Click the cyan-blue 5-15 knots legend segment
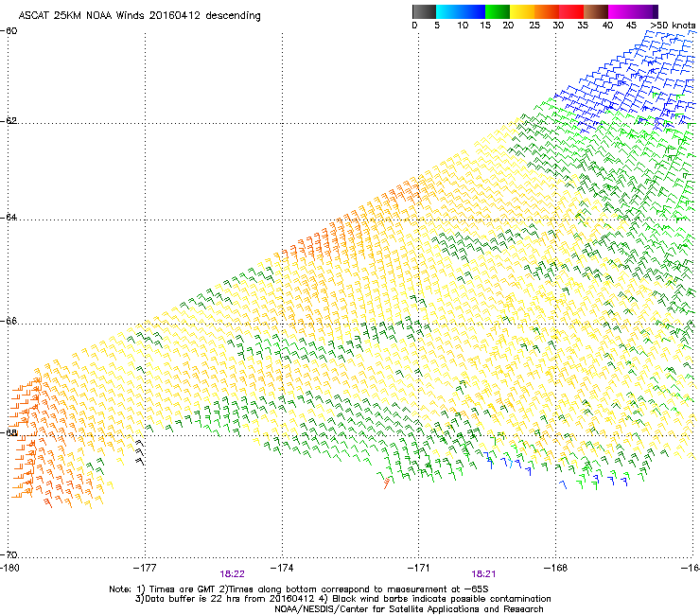700x615 pixels. point(461,11)
